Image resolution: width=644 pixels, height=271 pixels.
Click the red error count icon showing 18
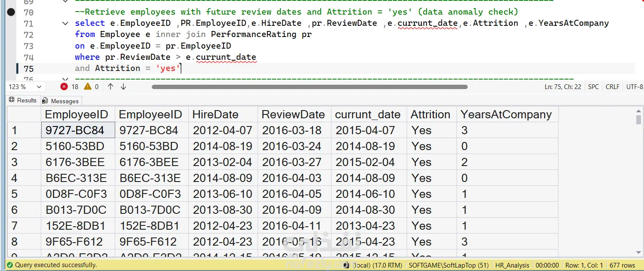[x=64, y=86]
